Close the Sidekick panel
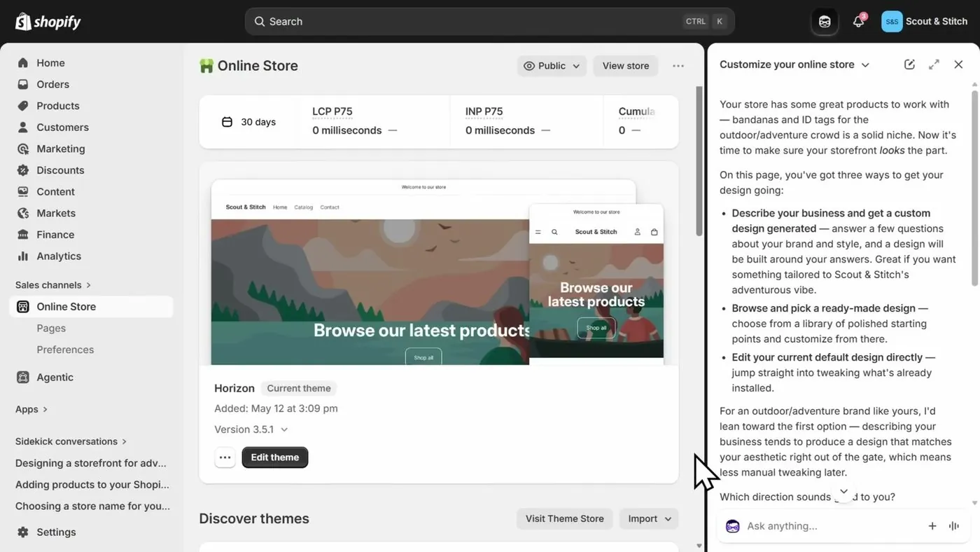The height and width of the screenshot is (552, 980). coord(958,64)
